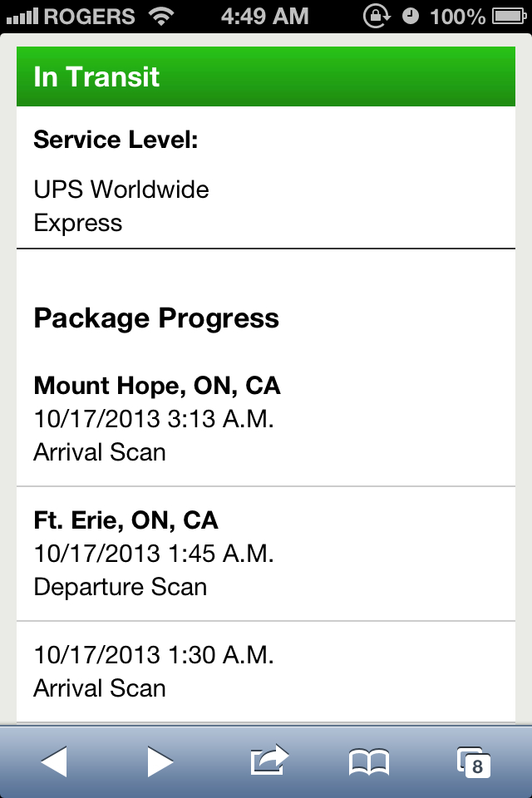Open the share action icon
This screenshot has height=798, width=532.
click(269, 759)
